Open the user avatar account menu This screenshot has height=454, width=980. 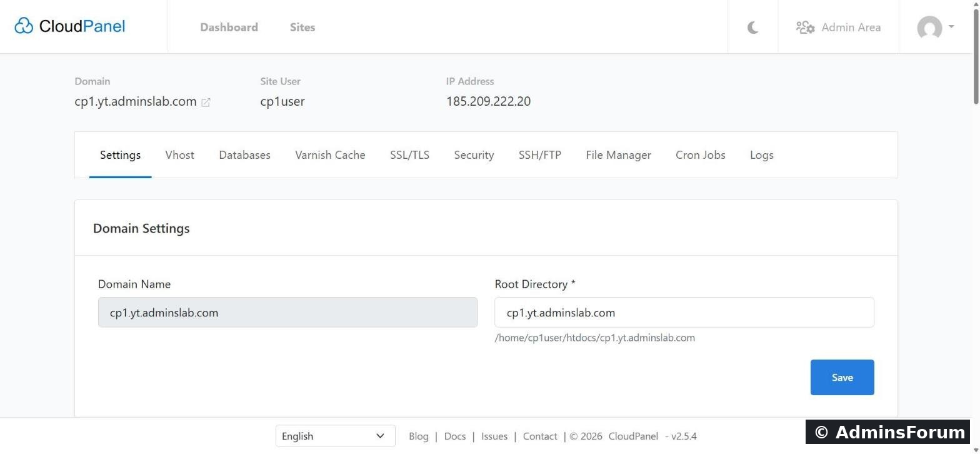pyautogui.click(x=936, y=28)
